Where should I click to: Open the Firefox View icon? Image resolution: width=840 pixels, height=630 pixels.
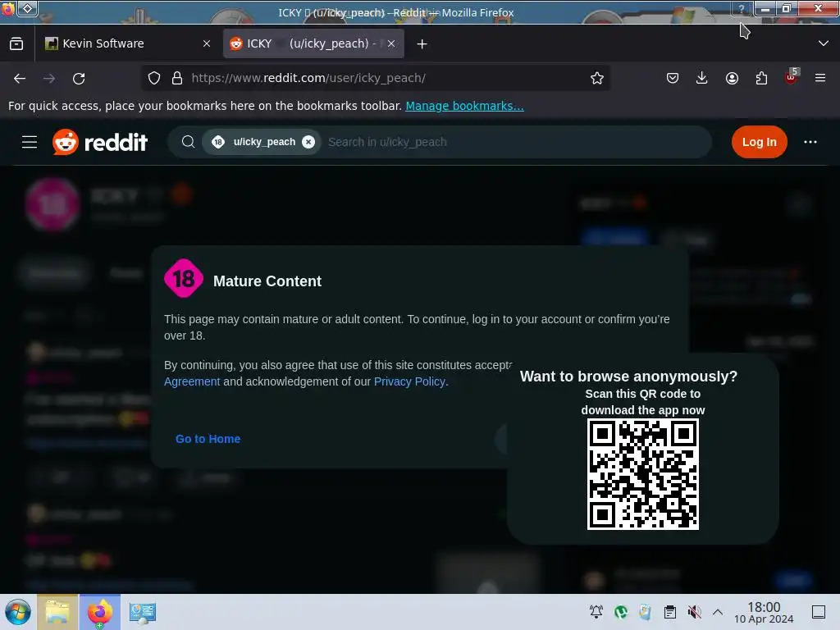16,44
